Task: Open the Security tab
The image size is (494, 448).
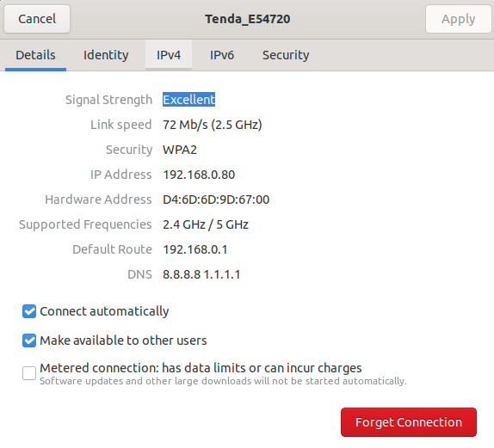Action: click(286, 55)
